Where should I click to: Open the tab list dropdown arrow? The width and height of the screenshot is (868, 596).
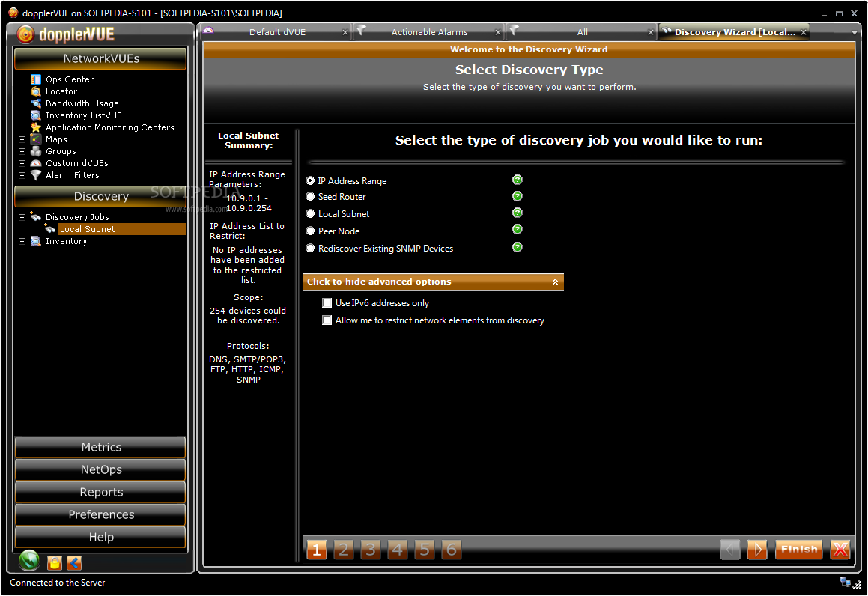855,33
